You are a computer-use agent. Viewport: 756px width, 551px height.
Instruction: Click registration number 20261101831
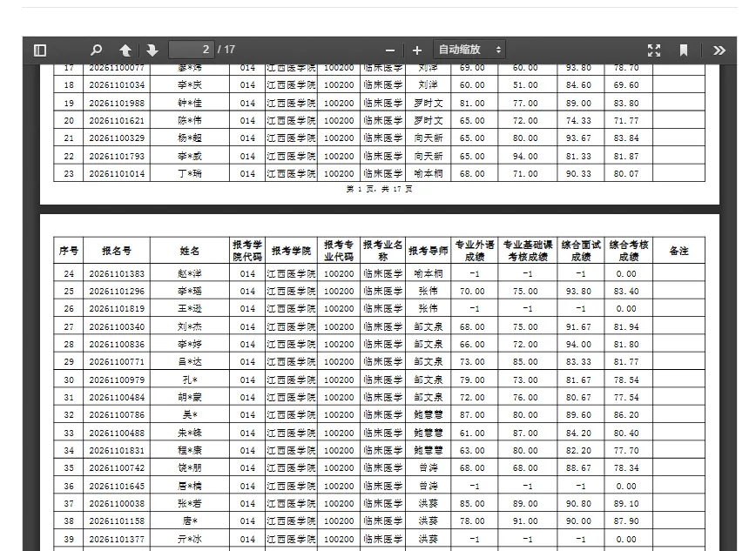[x=117, y=450]
